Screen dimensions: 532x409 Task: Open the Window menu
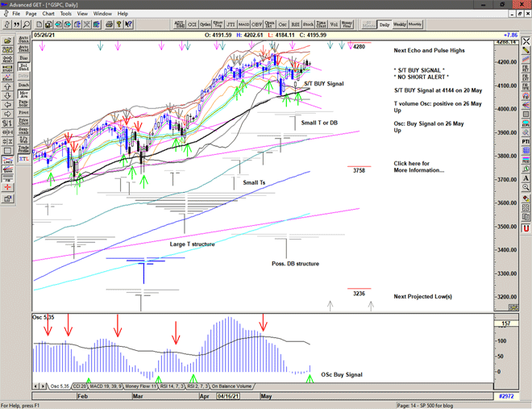coord(102,14)
